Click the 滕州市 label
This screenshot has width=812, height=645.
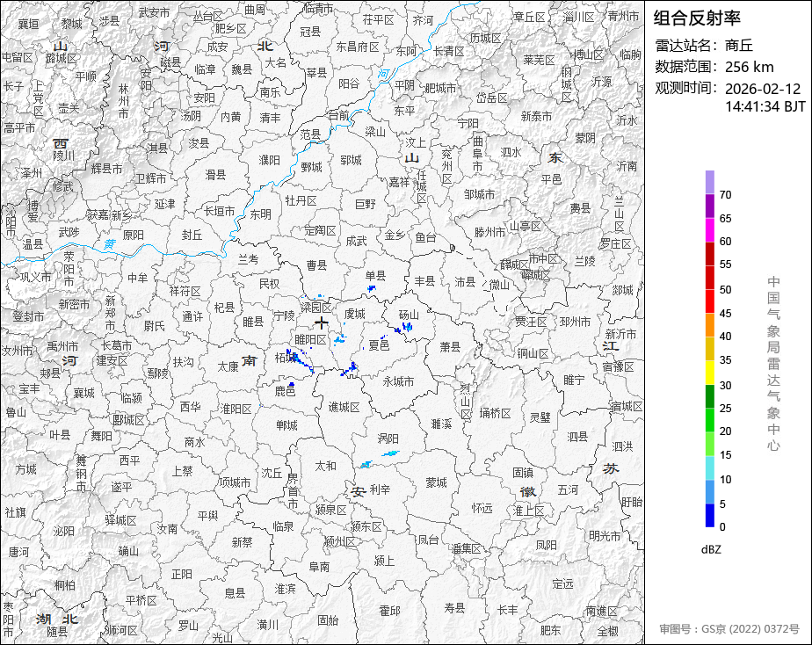489,232
